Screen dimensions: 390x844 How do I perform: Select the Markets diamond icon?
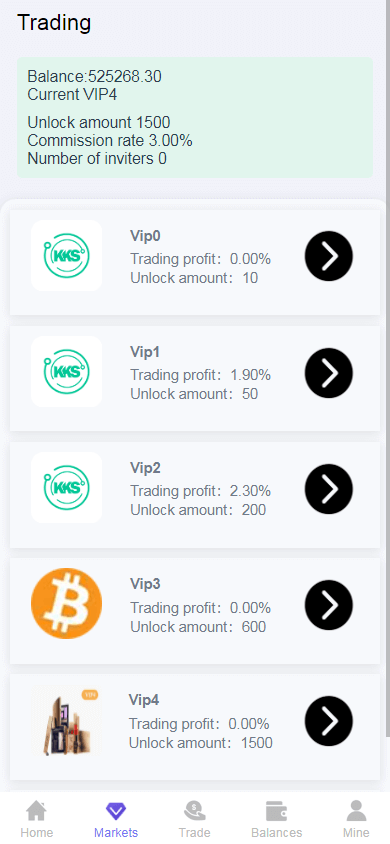(x=116, y=811)
